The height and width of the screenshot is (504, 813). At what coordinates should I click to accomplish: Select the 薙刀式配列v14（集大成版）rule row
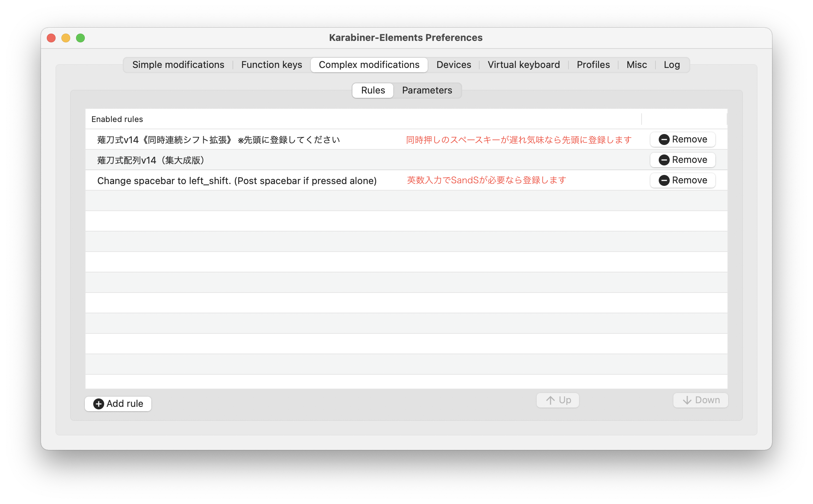coord(151,160)
